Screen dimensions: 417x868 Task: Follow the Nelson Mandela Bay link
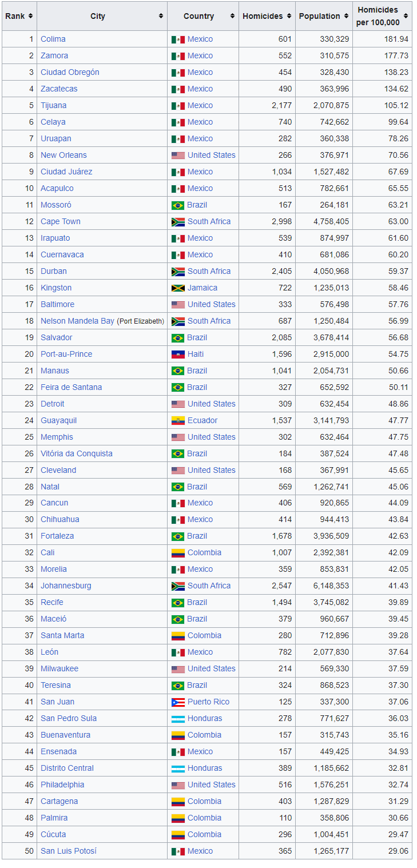pos(77,321)
